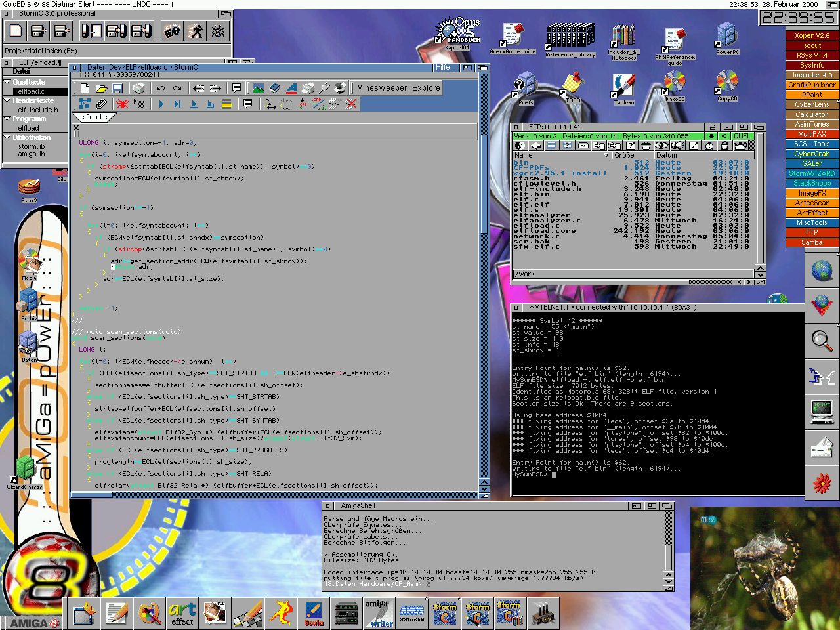
Task: Click the yin-yang icon in the FTP toolbar
Action: coord(520,146)
